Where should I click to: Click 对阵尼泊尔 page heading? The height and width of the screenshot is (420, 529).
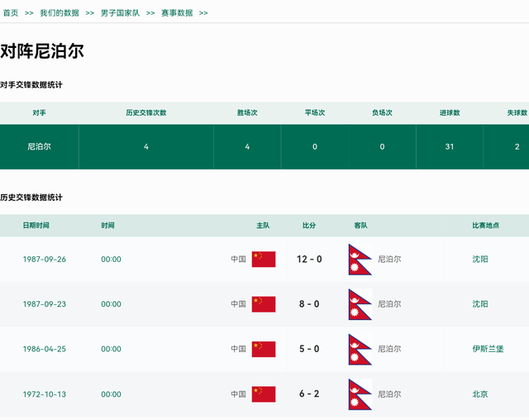42,51
